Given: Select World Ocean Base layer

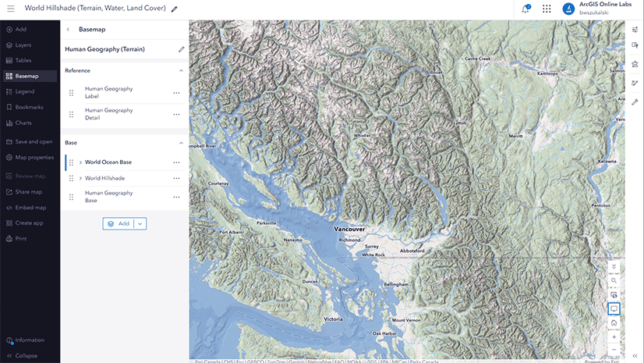Looking at the screenshot, I should (x=108, y=162).
